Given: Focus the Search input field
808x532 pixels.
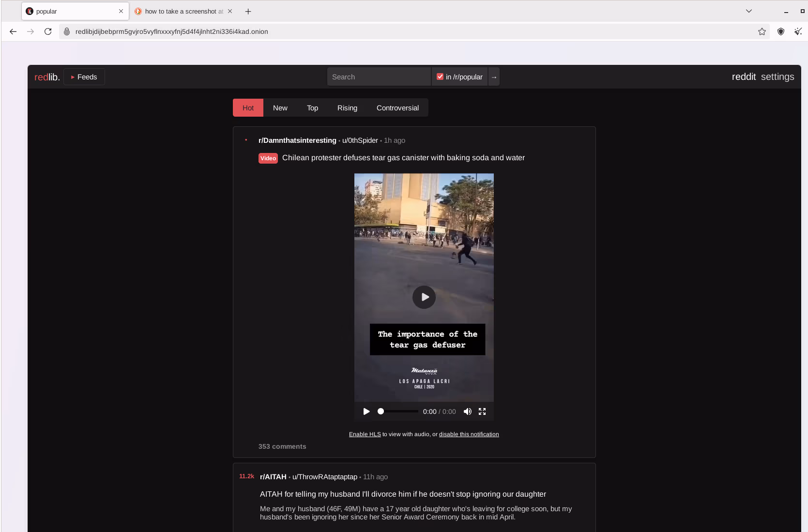Looking at the screenshot, I should coord(378,77).
